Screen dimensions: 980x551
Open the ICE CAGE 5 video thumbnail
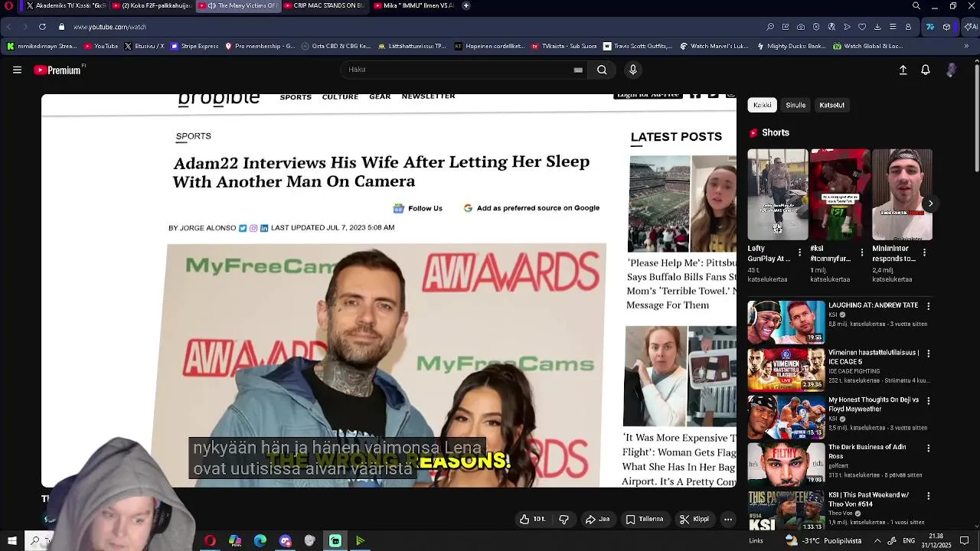tap(786, 370)
